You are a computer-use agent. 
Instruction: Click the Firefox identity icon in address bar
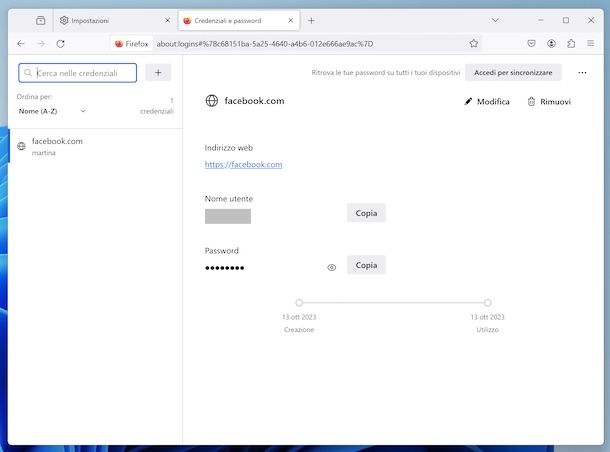point(132,44)
